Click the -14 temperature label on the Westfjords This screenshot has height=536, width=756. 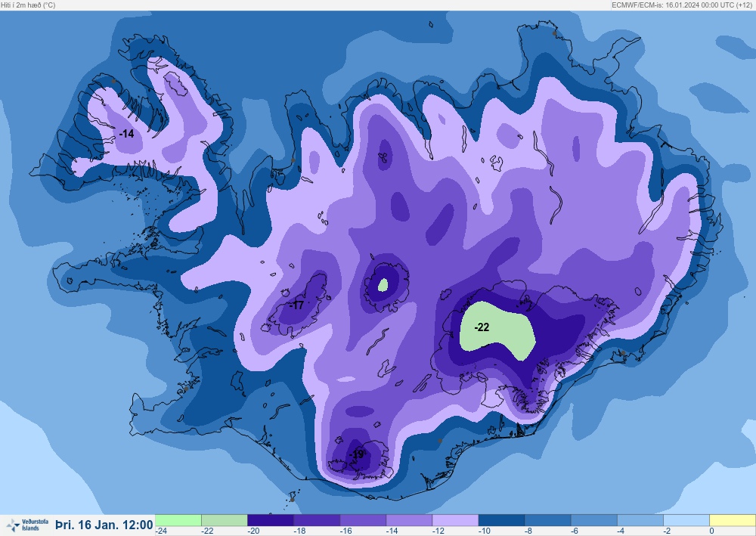coord(126,134)
